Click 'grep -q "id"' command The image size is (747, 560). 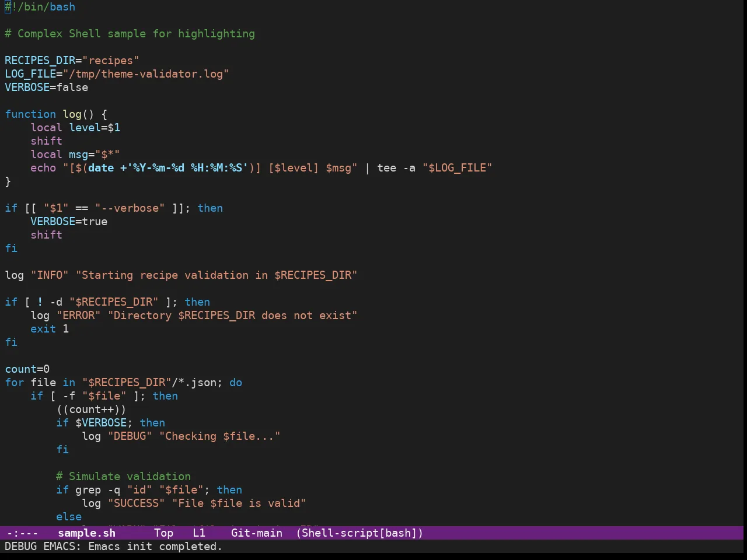(x=114, y=490)
